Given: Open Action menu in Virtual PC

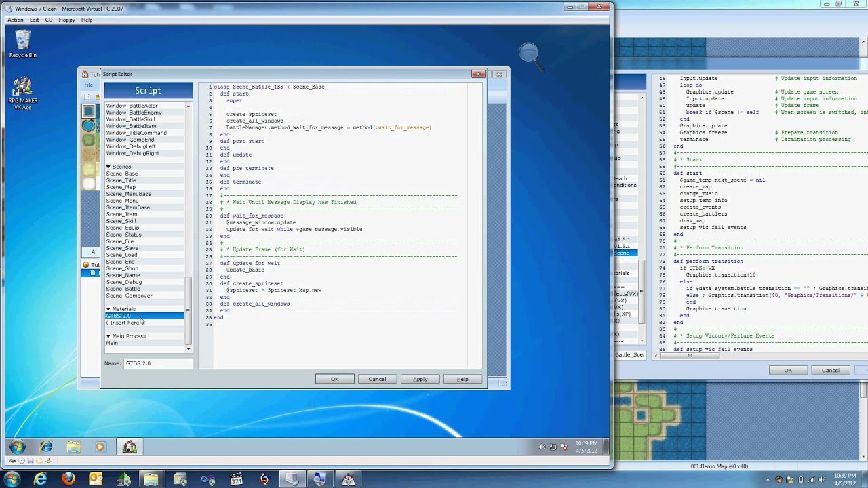Looking at the screenshot, I should (x=16, y=20).
